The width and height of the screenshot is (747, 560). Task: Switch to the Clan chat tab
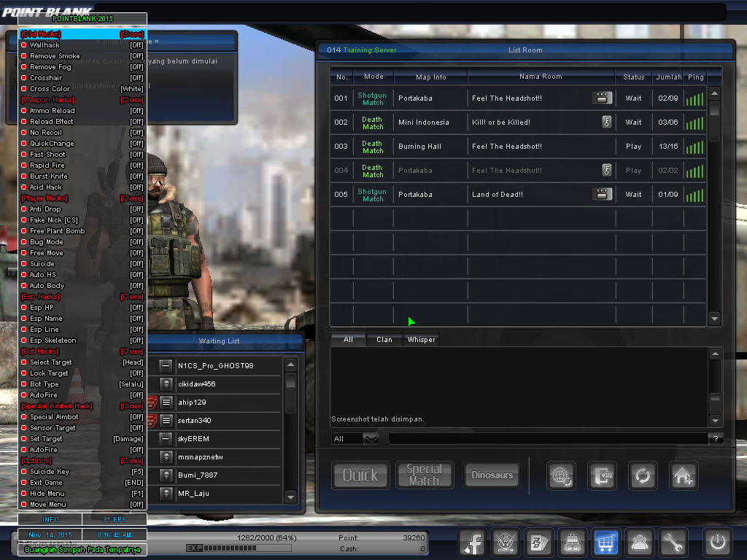point(384,340)
